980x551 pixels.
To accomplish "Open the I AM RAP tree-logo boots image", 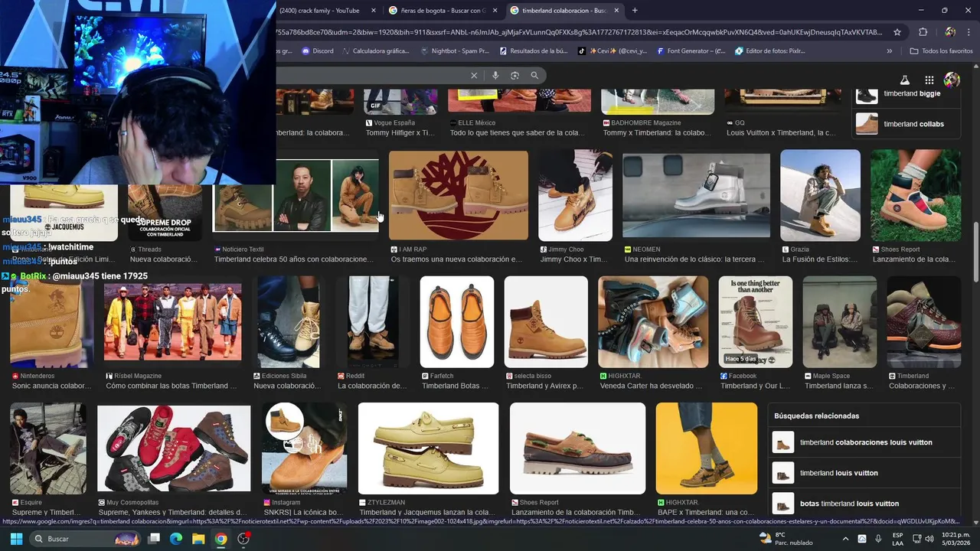I will [x=459, y=195].
